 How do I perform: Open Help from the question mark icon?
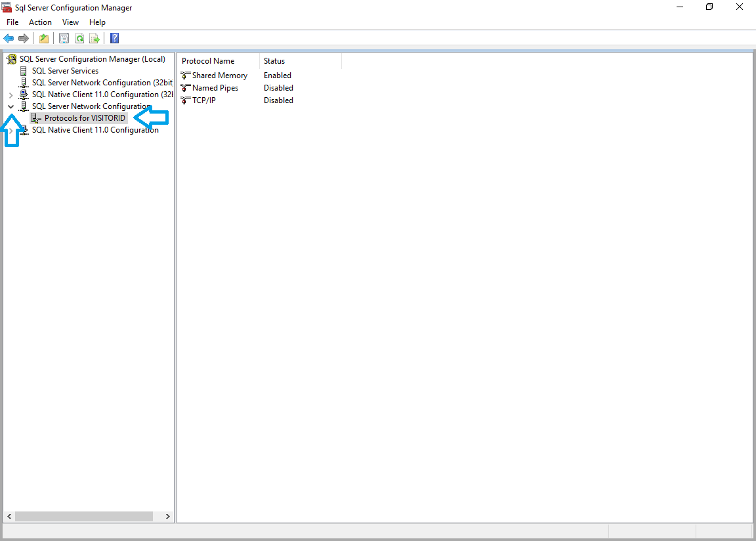(x=114, y=38)
